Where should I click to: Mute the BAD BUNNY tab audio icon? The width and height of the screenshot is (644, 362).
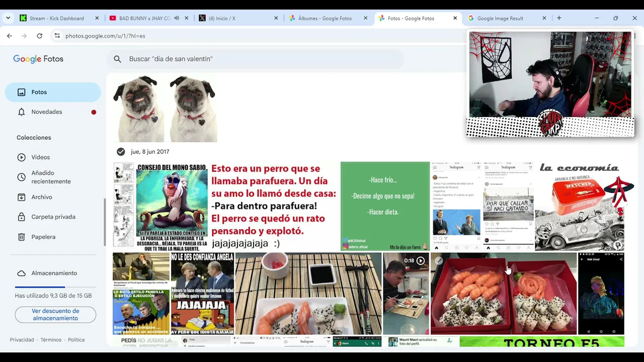coord(177,18)
